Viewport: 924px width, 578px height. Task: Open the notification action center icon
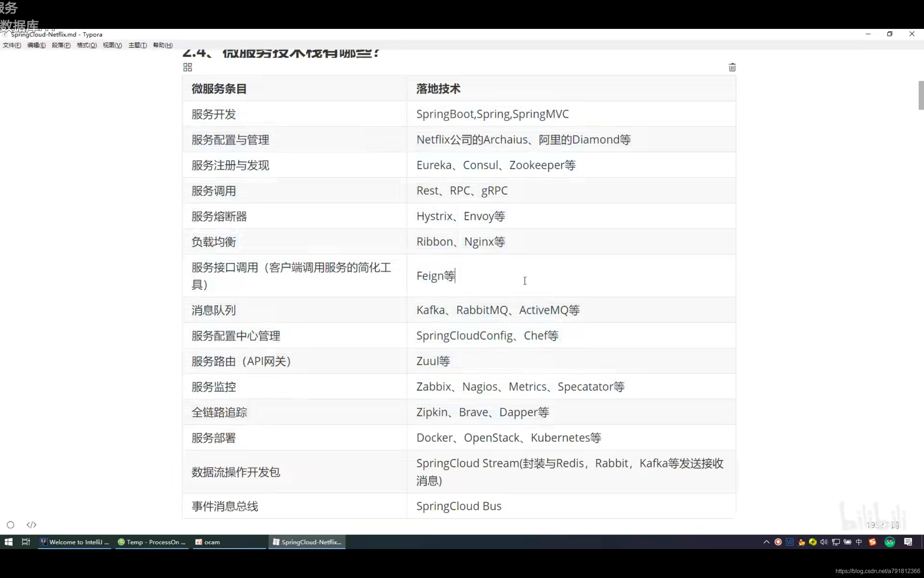[x=908, y=542]
